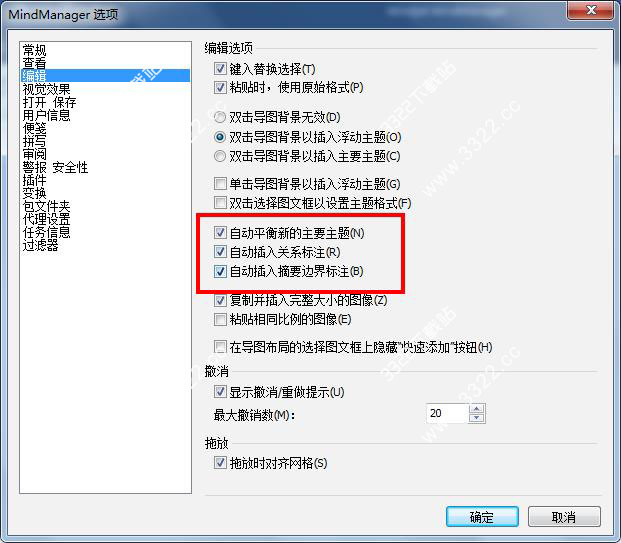Toggle 键入替换选择(T) checkbox

tap(220, 69)
